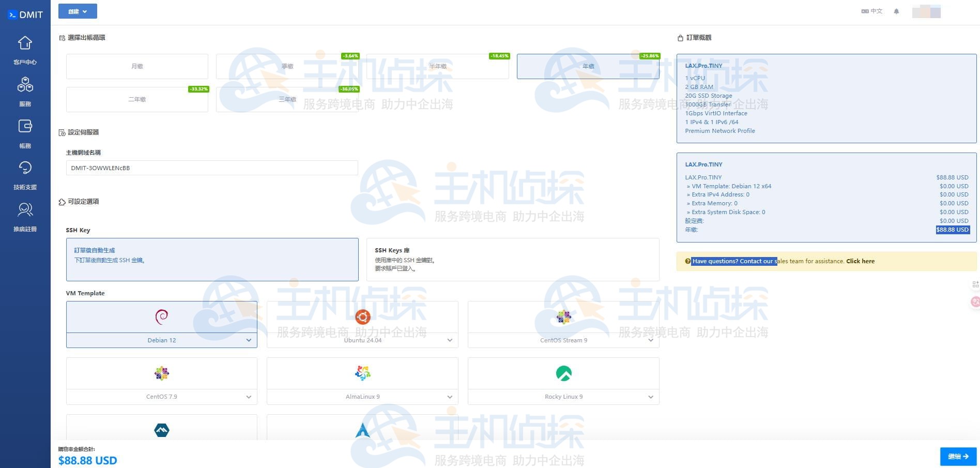Click the server settings section icon

[x=62, y=132]
